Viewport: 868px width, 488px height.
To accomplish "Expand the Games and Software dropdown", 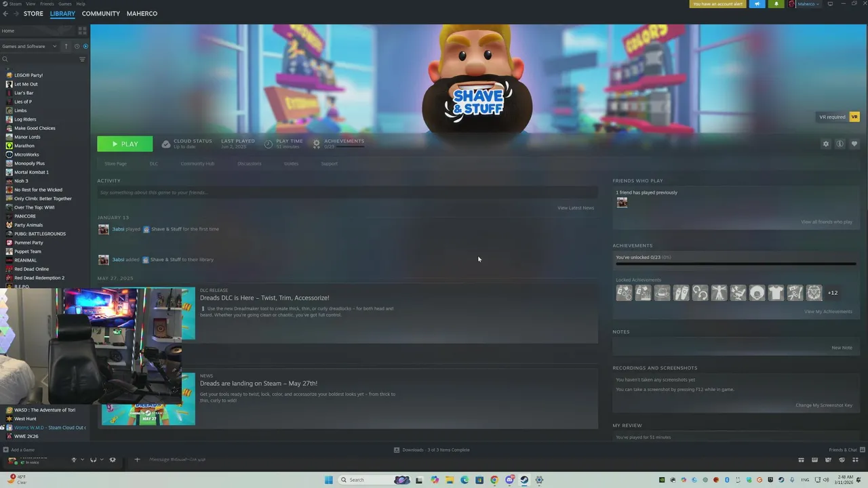I will tap(30, 46).
